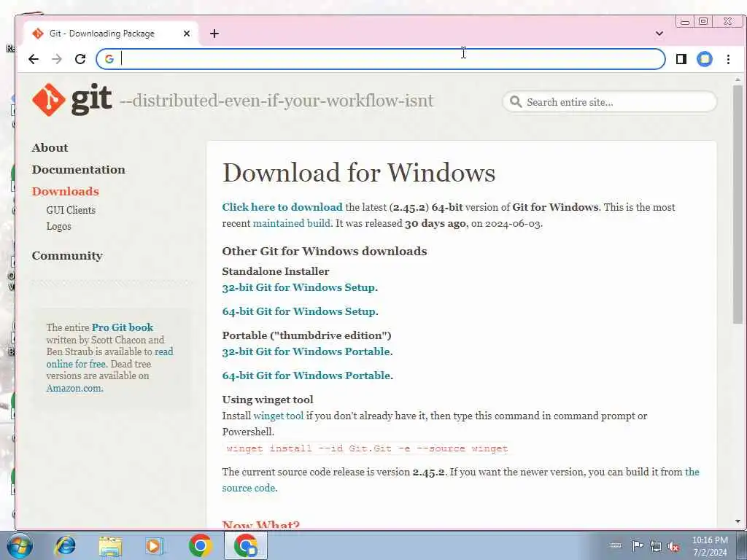The image size is (747, 560).
Task: Follow the Pro Git book link
Action: (123, 327)
